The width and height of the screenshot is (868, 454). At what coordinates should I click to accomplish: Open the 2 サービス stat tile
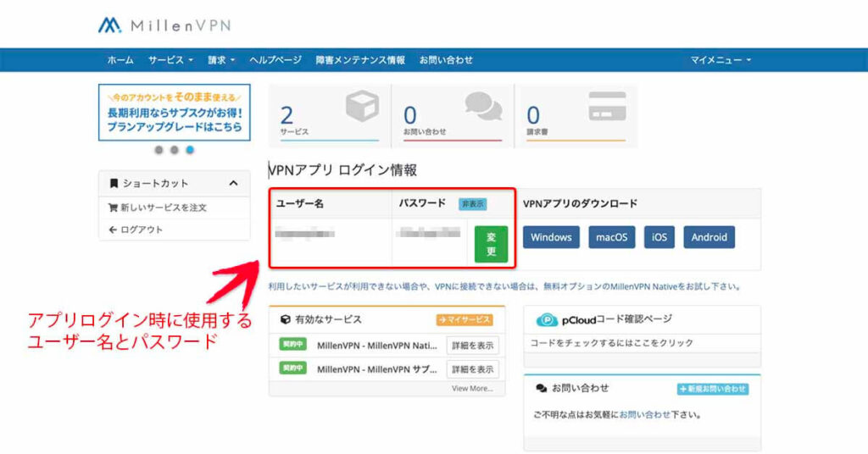[x=330, y=116]
